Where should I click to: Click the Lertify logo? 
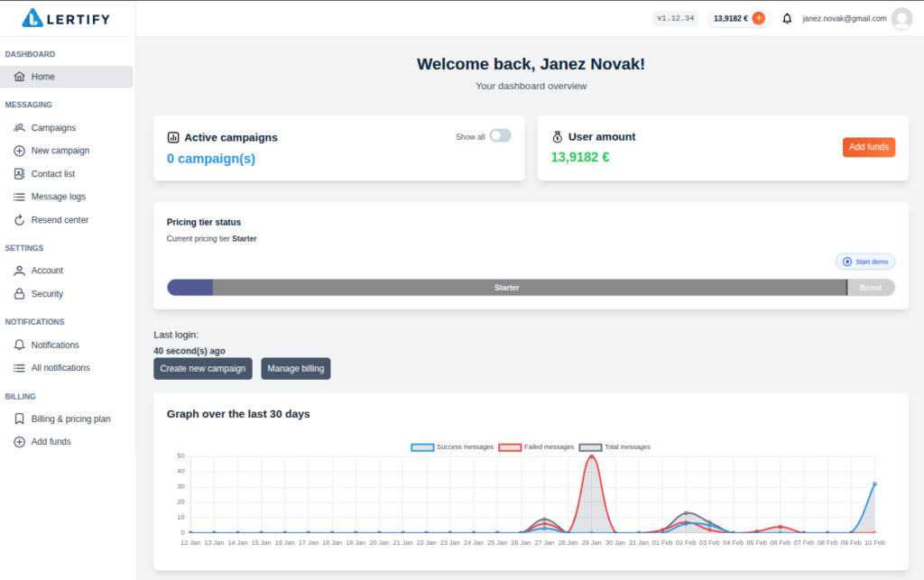pos(68,17)
